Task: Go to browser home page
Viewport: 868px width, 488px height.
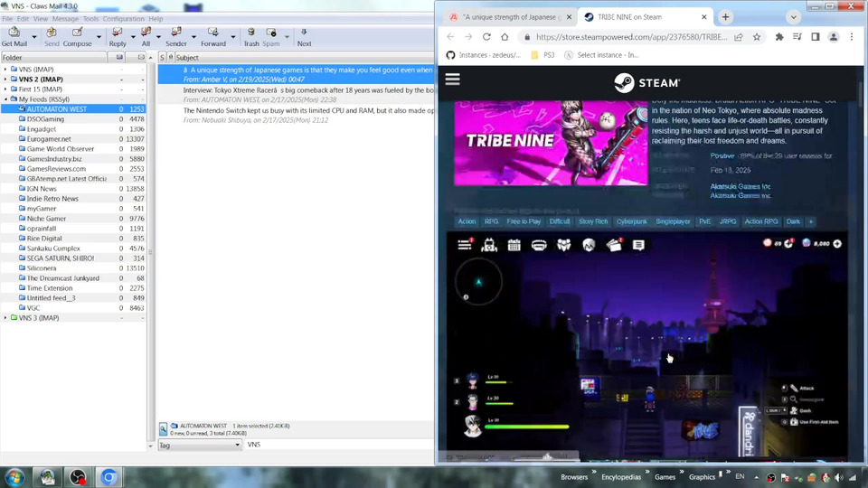Action: [505, 37]
